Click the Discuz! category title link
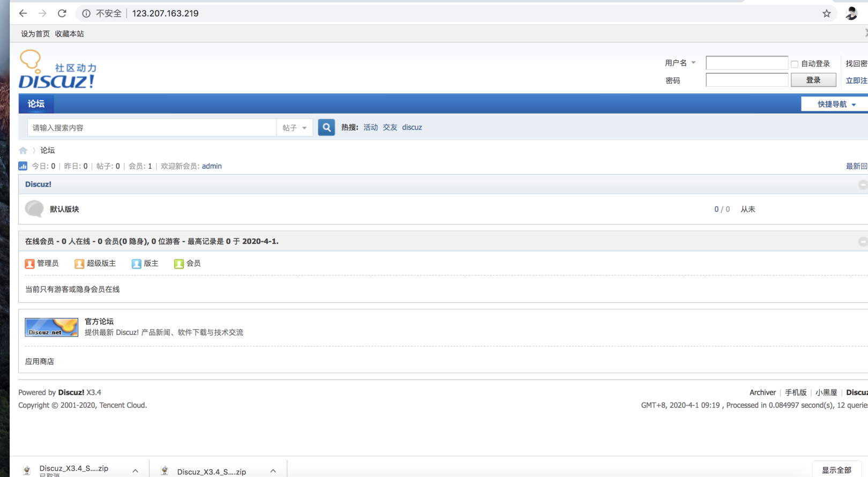Image resolution: width=868 pixels, height=477 pixels. pos(39,184)
